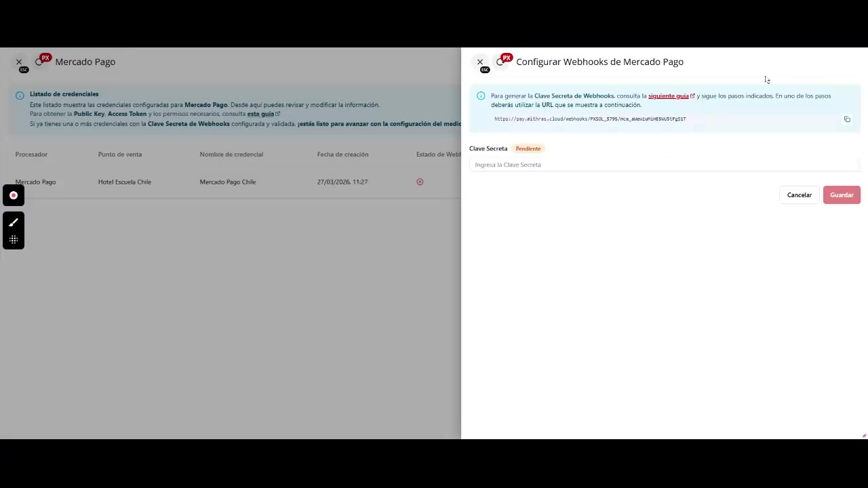
Task: Close the Configurar Webhooks panel
Action: point(480,62)
